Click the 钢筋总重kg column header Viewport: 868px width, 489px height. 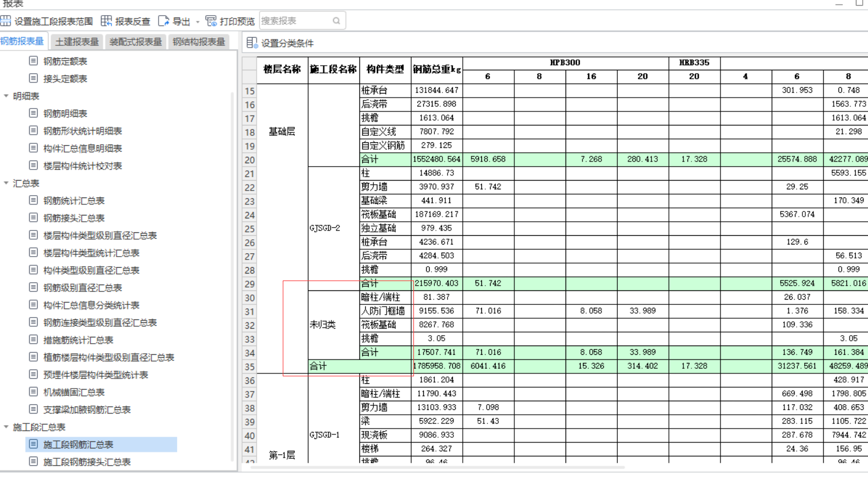pos(437,70)
